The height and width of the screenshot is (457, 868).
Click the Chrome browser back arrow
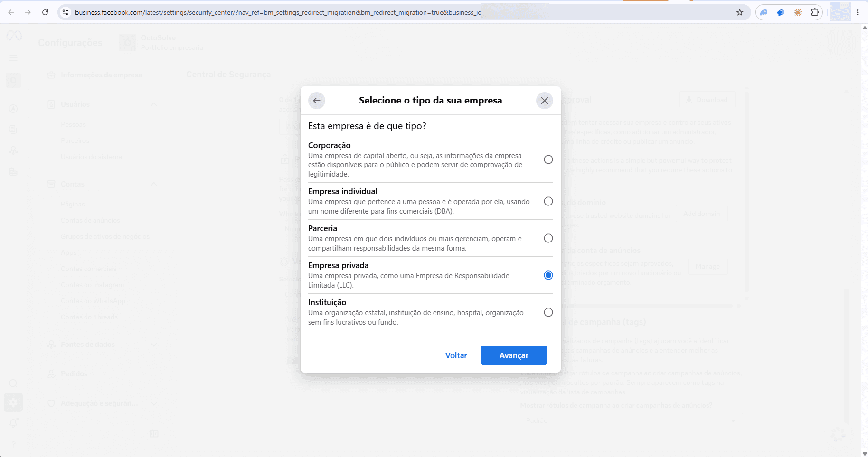(11, 12)
